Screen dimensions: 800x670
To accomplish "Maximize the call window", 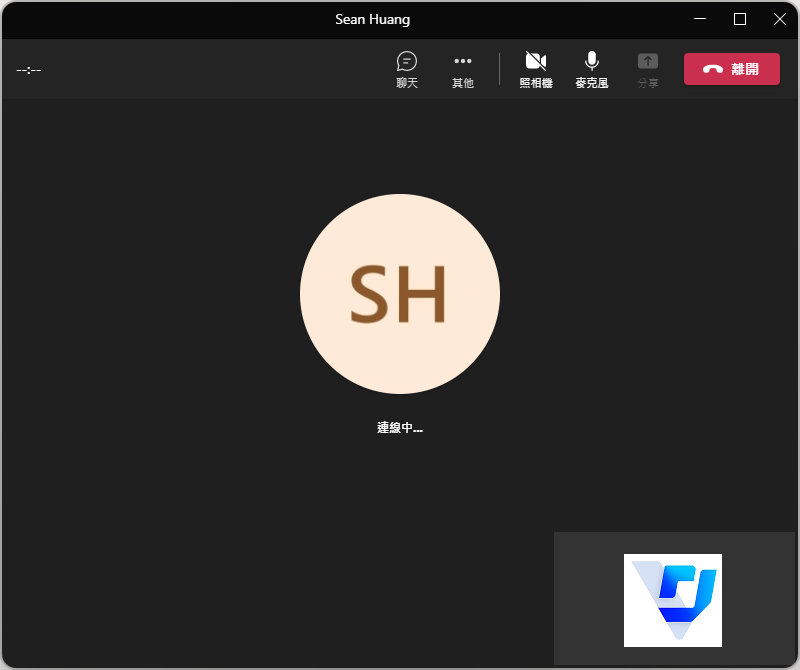I will click(x=740, y=19).
